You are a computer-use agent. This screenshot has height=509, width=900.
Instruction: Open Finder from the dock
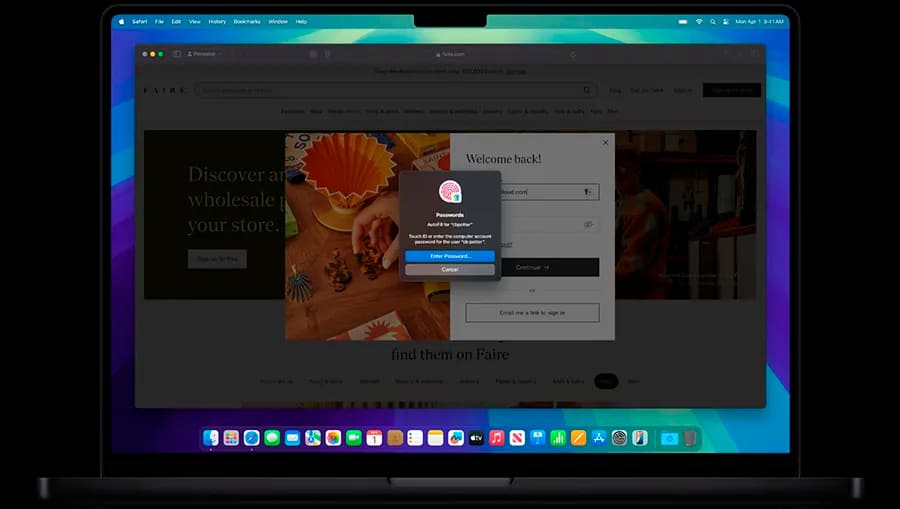click(x=211, y=438)
